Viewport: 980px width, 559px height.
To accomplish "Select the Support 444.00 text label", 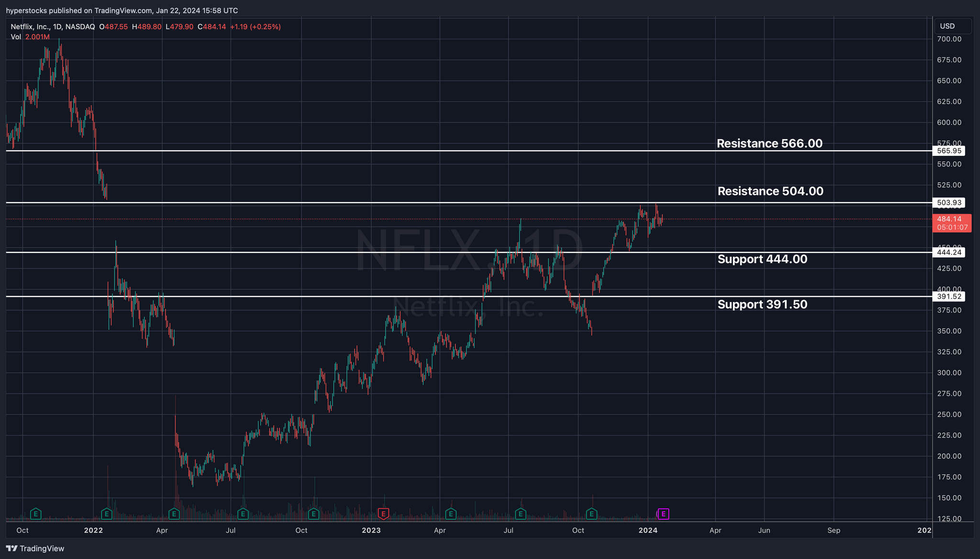I will (762, 259).
